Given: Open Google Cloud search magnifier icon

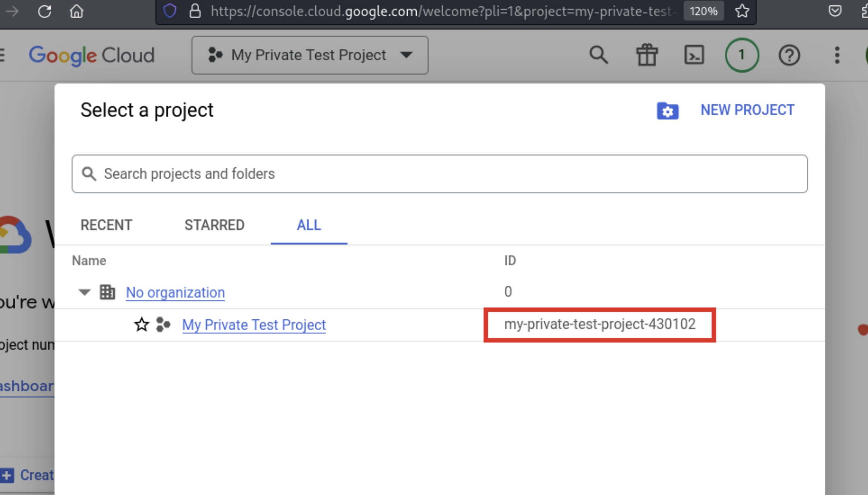Looking at the screenshot, I should click(x=598, y=55).
